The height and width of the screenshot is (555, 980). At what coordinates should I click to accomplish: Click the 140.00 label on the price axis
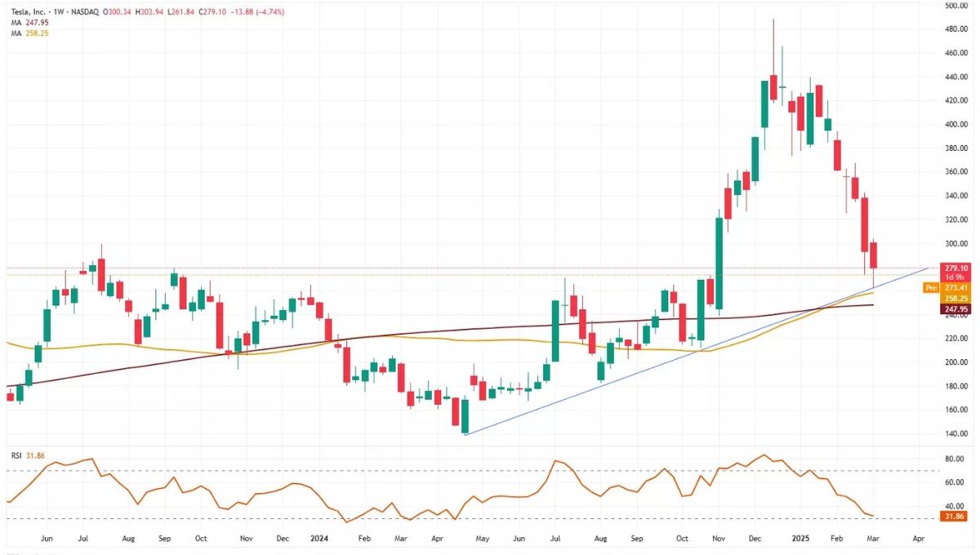(956, 433)
